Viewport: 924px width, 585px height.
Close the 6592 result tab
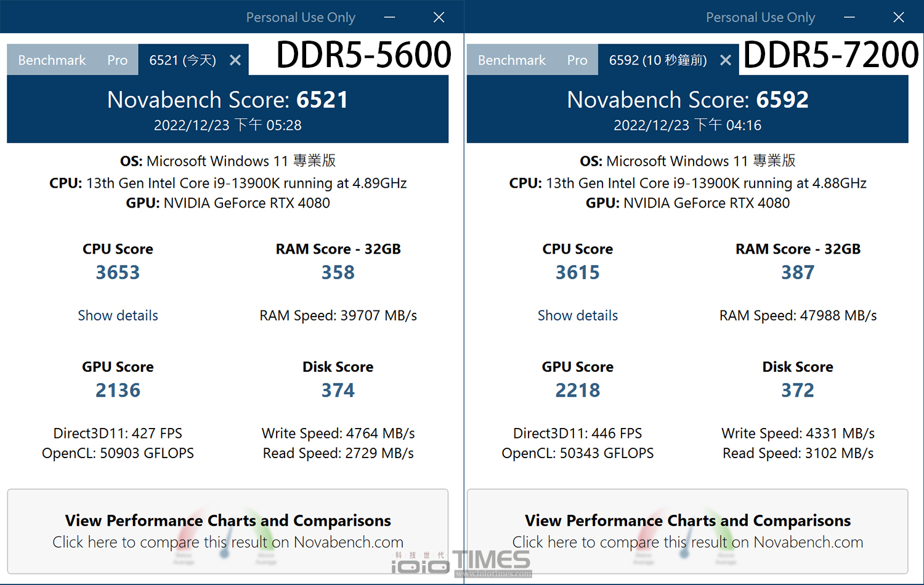726,60
